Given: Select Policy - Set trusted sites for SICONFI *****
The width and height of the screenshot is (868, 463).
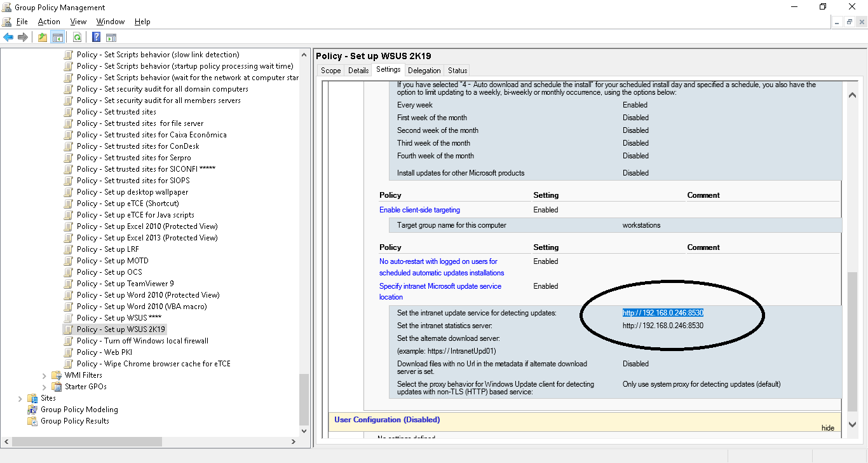Looking at the screenshot, I should point(146,169).
